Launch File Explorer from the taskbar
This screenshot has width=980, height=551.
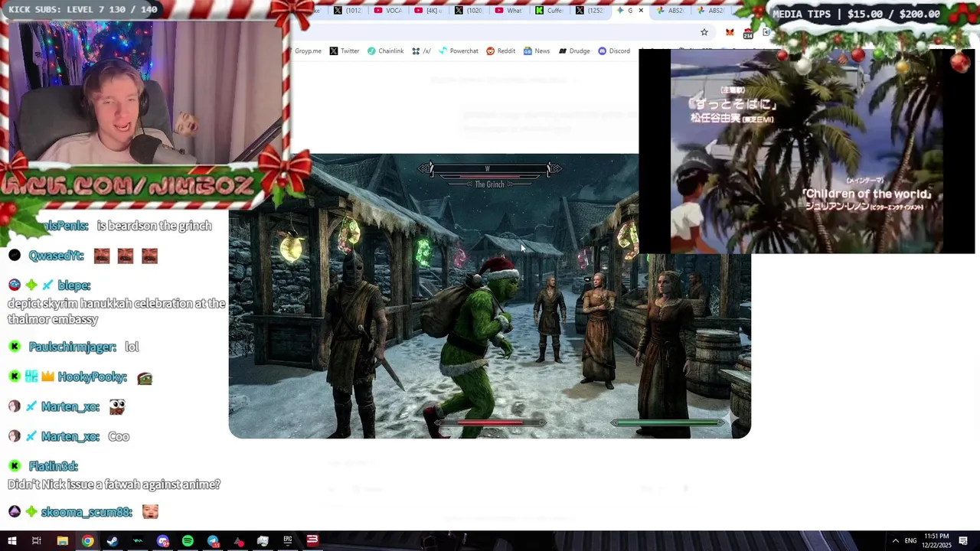pos(62,541)
